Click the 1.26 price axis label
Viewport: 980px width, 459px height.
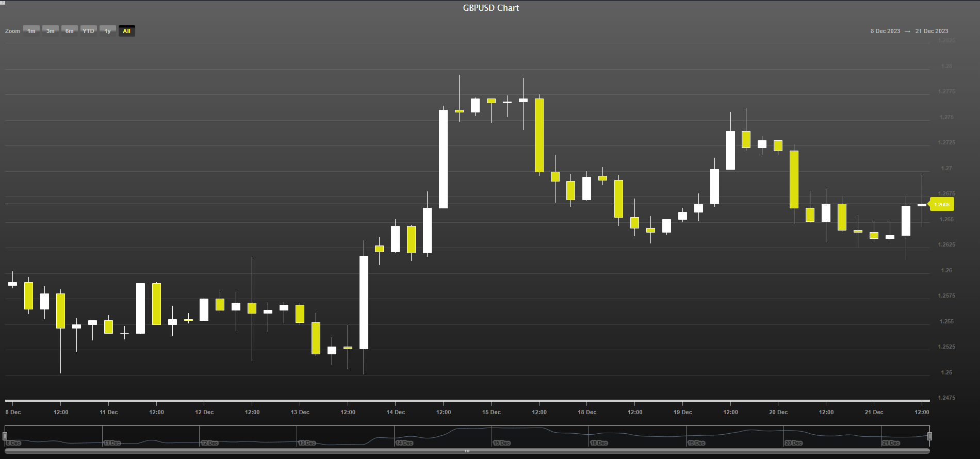click(946, 270)
